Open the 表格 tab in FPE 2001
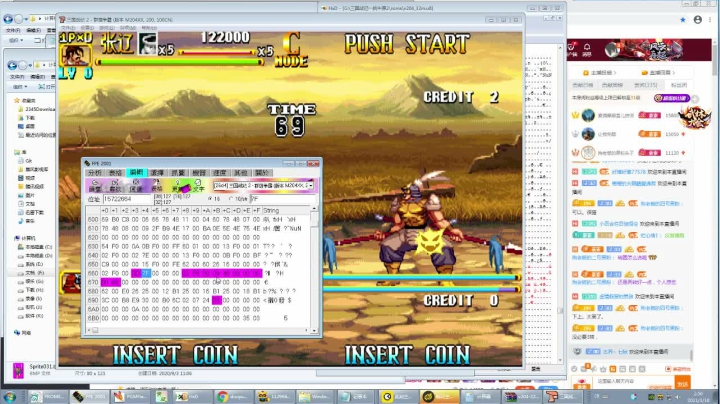This screenshot has width=720, height=404. pyautogui.click(x=115, y=173)
